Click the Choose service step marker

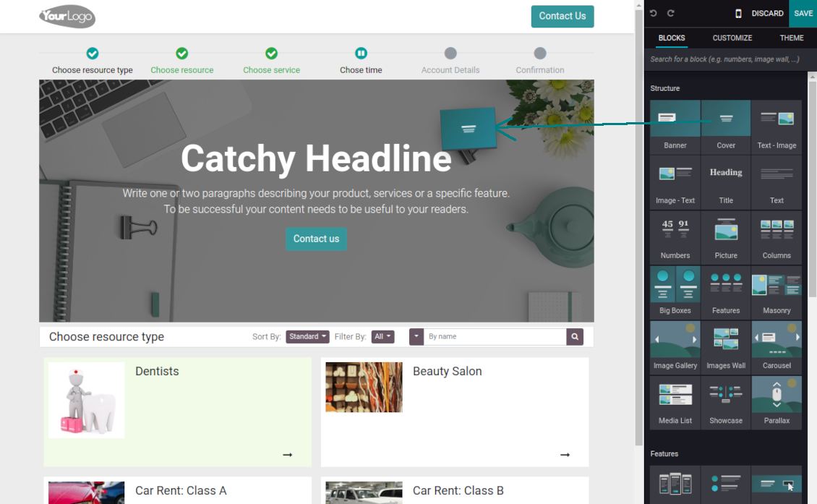click(x=271, y=54)
